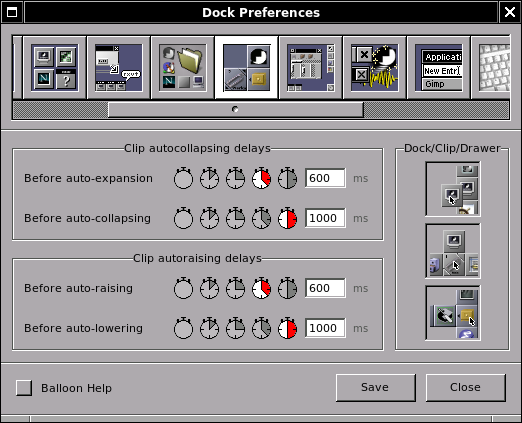The image size is (522, 423).
Task: Toggle the Drawer option, bottom Dock/Clip/Drawer image
Action: point(453,313)
